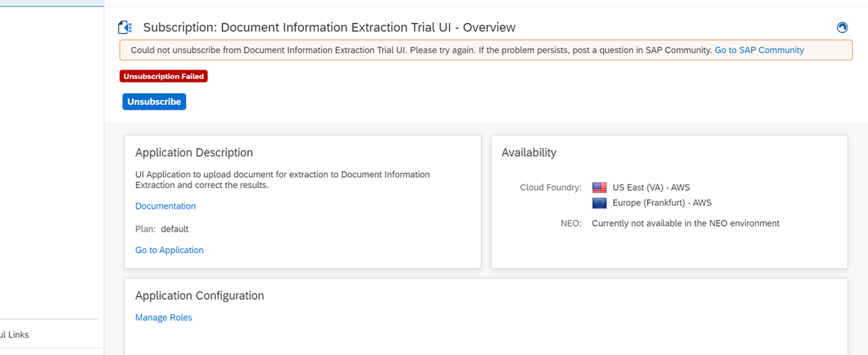Click the 'NEO:' label
This screenshot has width=868, height=355.
[571, 223]
